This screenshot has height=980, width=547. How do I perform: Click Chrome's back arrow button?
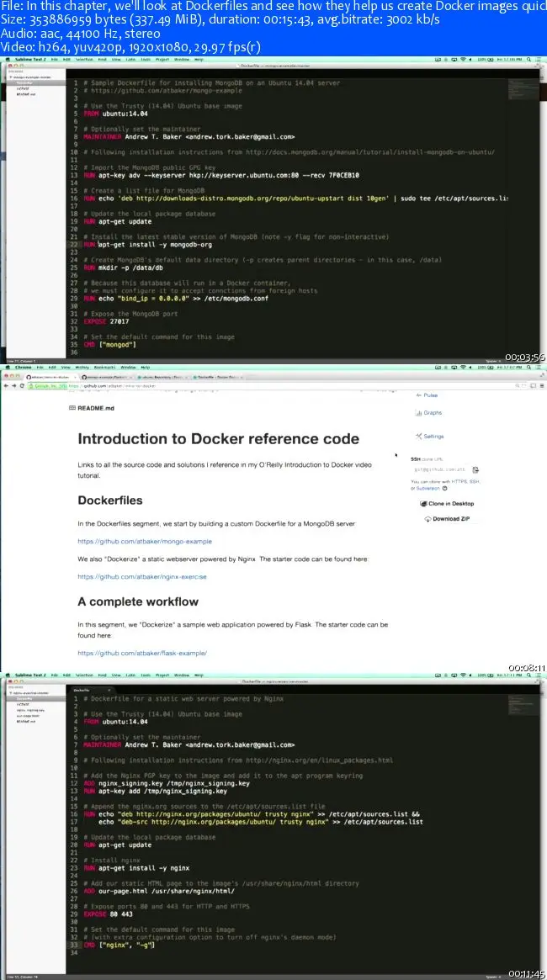(x=6, y=386)
